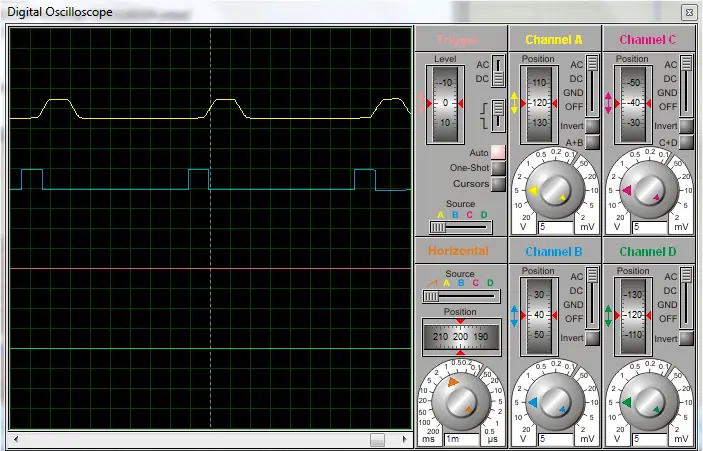Select the Horizontal source ramp icon
The height and width of the screenshot is (451, 703).
(432, 283)
